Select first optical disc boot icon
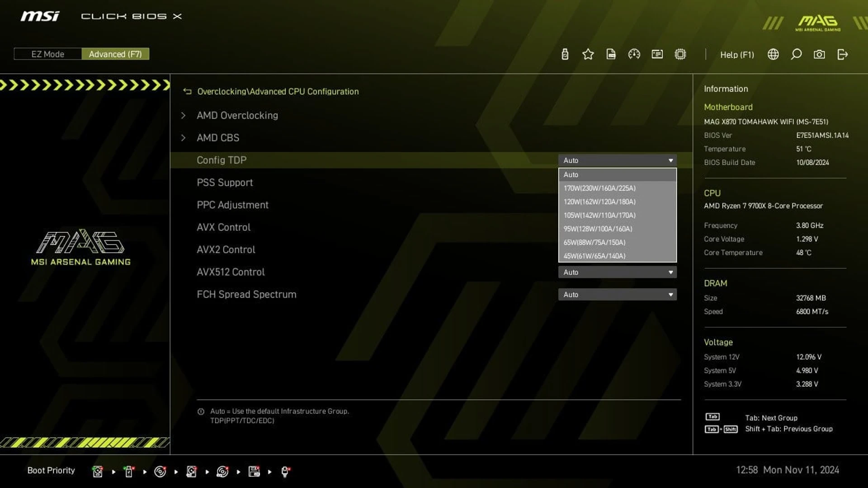The height and width of the screenshot is (488, 868). 160,471
